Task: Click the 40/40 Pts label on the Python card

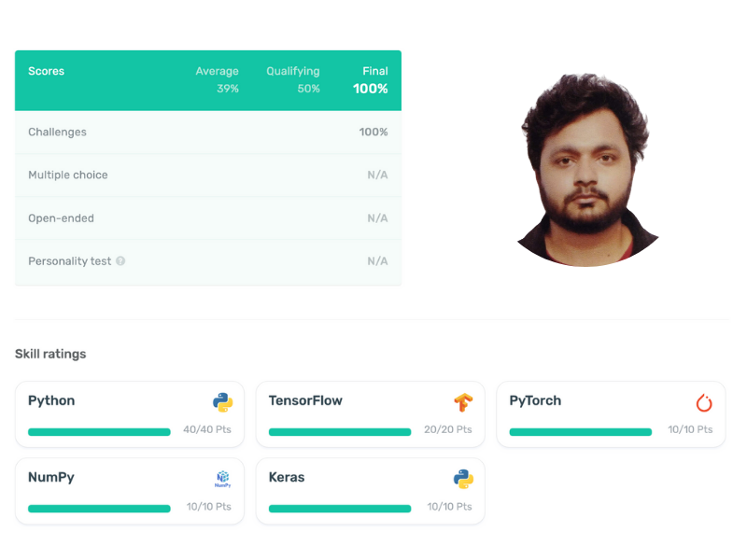Action: [207, 429]
